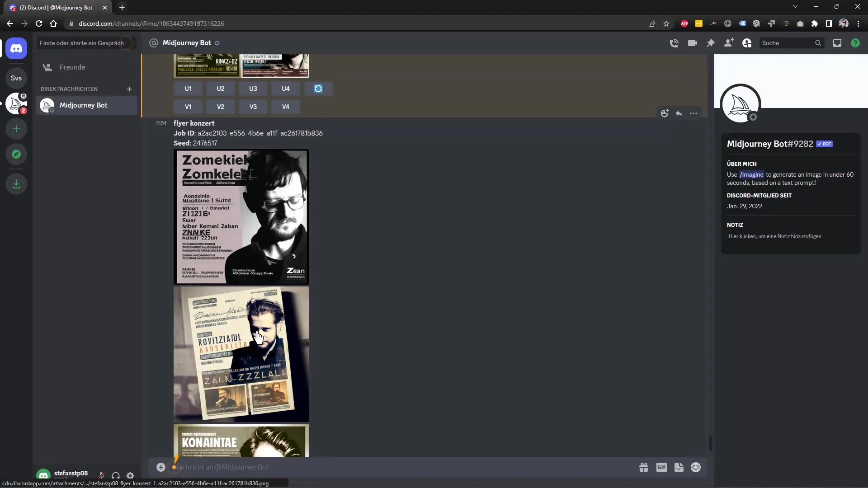Bookmark this page star icon

tap(666, 23)
